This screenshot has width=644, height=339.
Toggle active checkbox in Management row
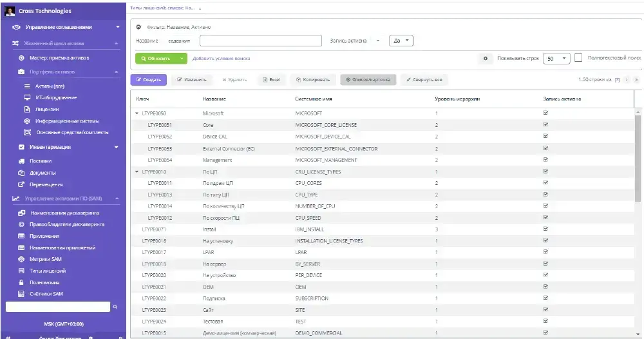coord(546,159)
